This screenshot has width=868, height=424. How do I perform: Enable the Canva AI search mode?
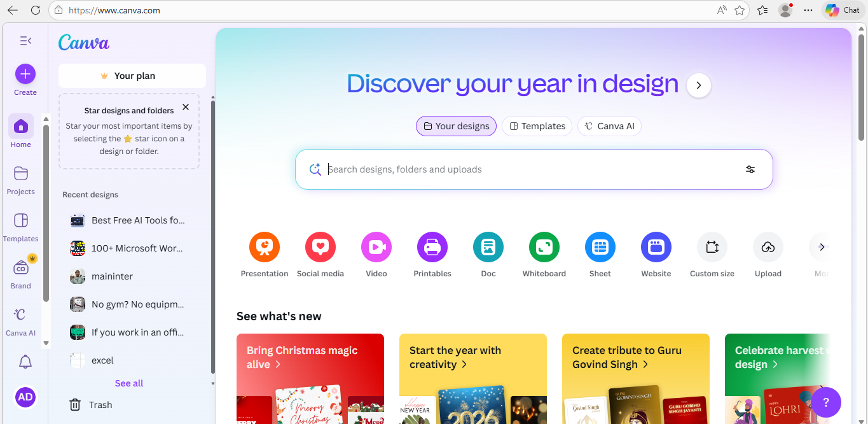pos(609,125)
